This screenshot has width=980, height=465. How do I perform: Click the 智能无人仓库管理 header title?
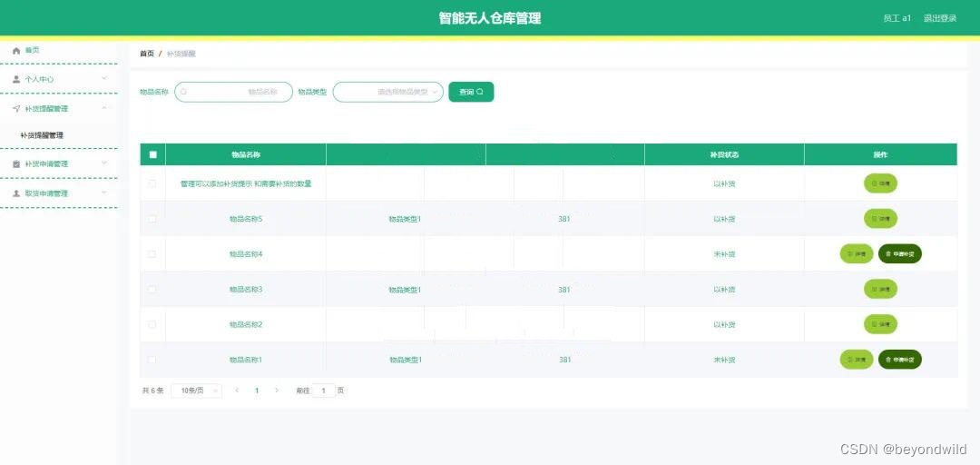tap(489, 18)
